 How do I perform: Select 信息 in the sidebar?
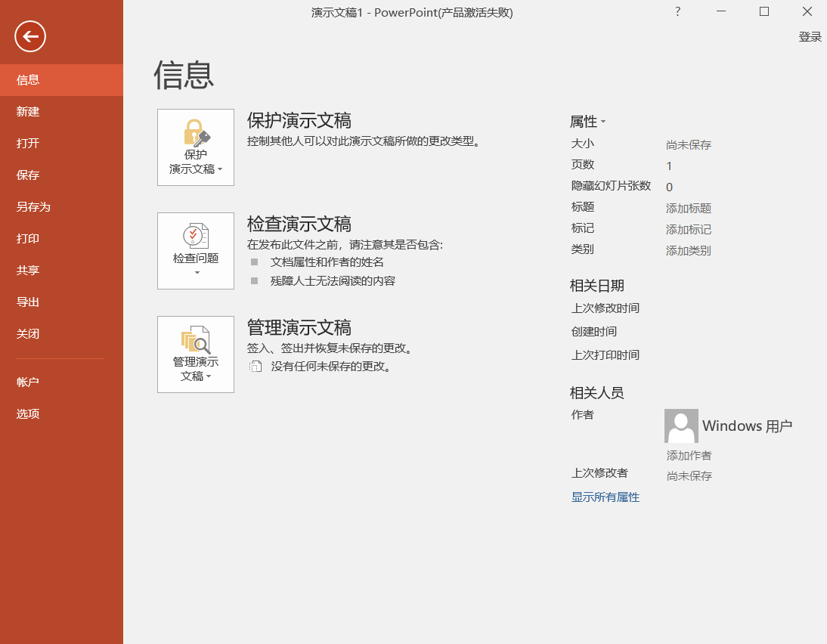coord(61,80)
